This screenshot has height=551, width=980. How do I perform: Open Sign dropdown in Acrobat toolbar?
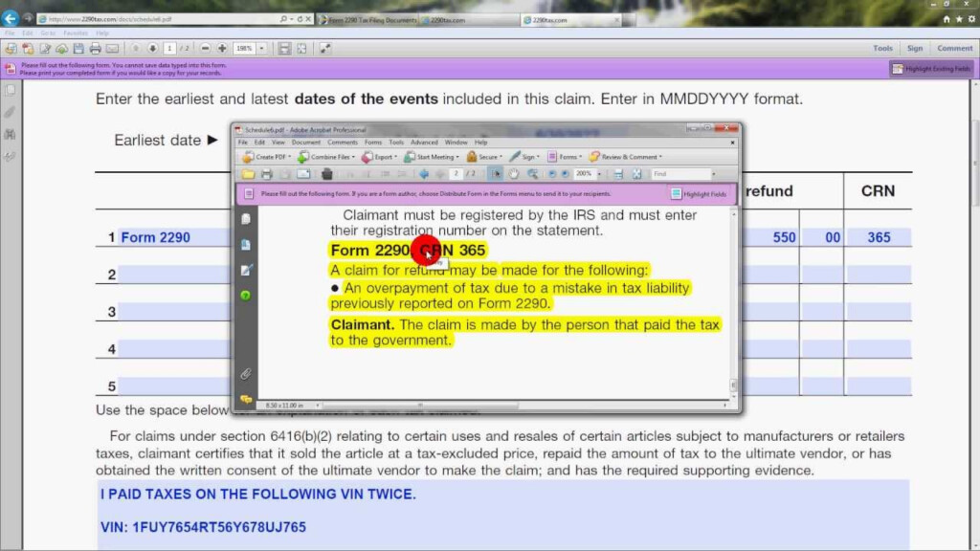point(524,157)
